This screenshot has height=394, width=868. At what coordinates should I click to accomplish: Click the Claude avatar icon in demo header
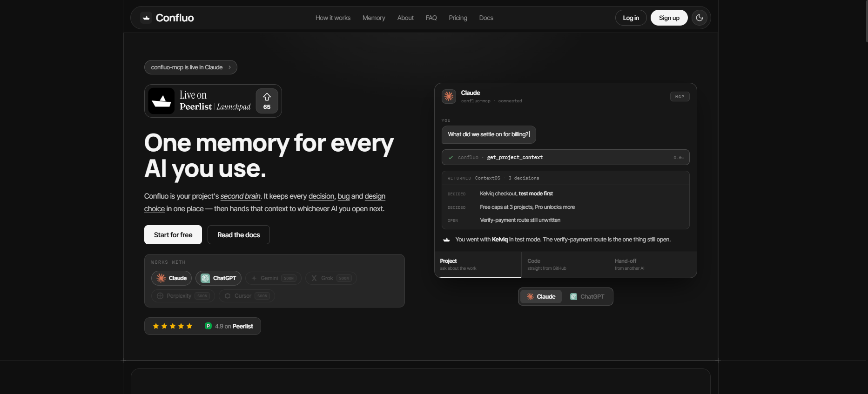pos(449,96)
